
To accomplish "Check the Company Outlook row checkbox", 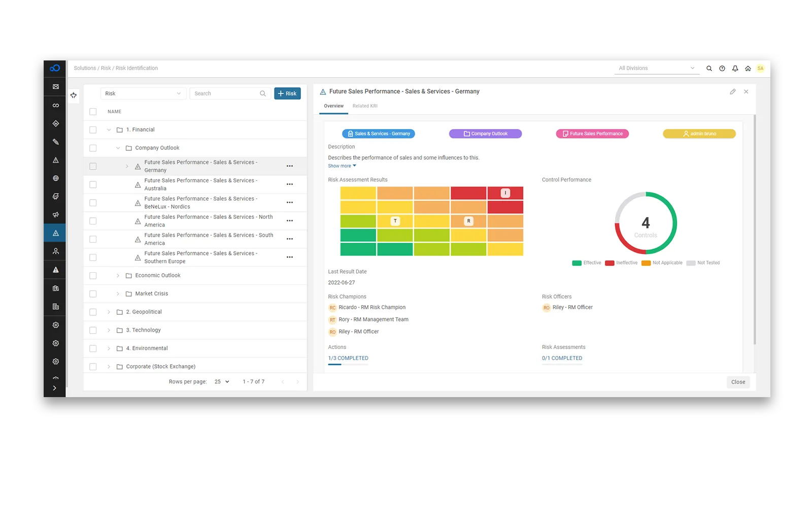I will [x=93, y=148].
